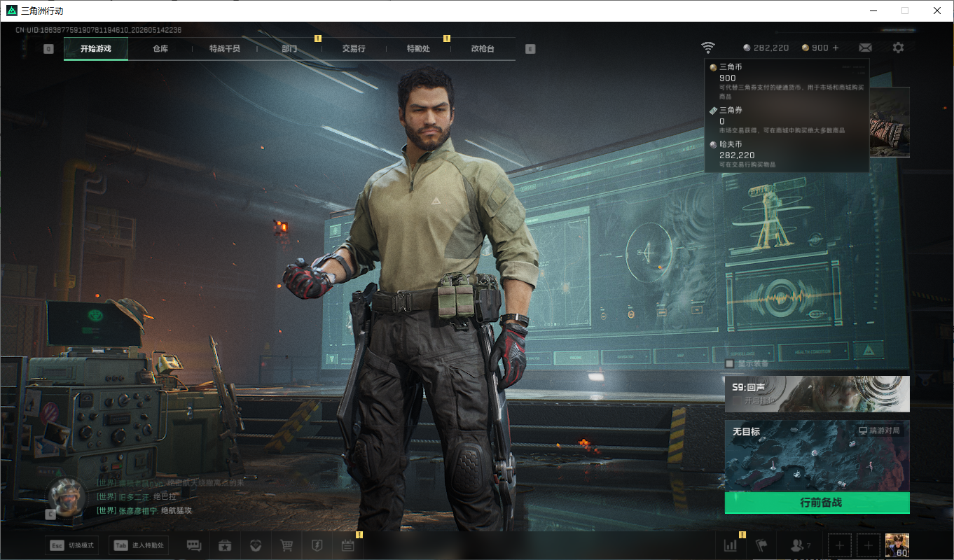Select the 无目标 map card
Viewport: 954px width, 560px height.
(x=817, y=456)
